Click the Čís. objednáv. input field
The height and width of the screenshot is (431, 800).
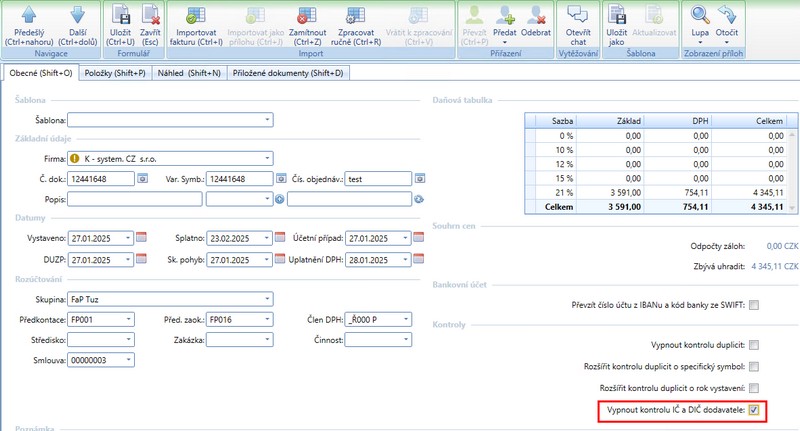378,179
